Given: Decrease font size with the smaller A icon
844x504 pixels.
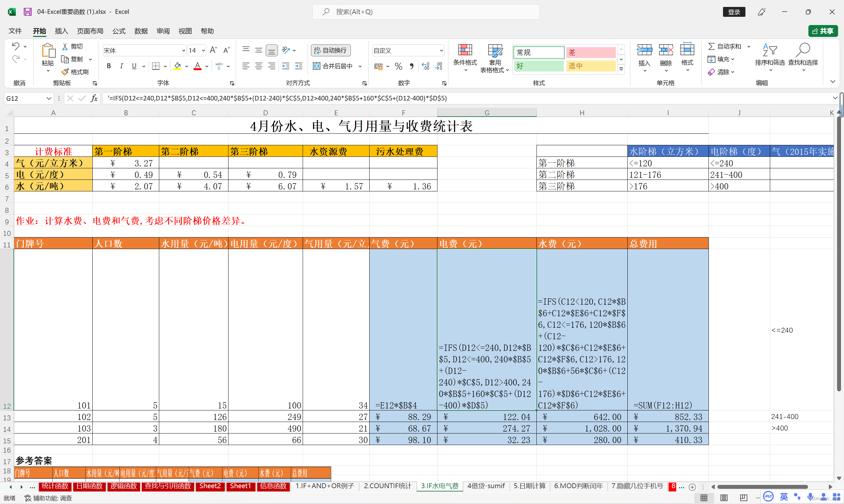Looking at the screenshot, I should 226,50.
